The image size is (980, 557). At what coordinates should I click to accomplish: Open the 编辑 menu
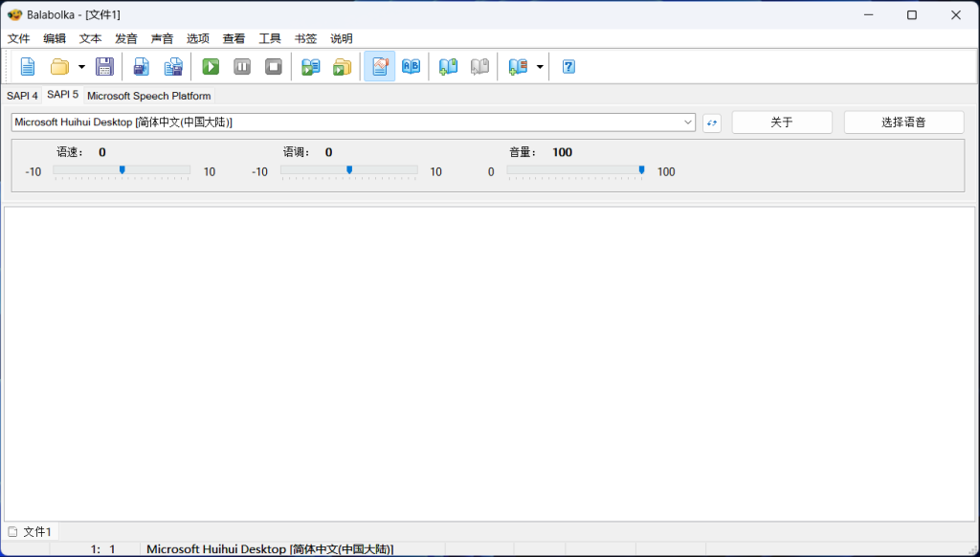tap(55, 38)
